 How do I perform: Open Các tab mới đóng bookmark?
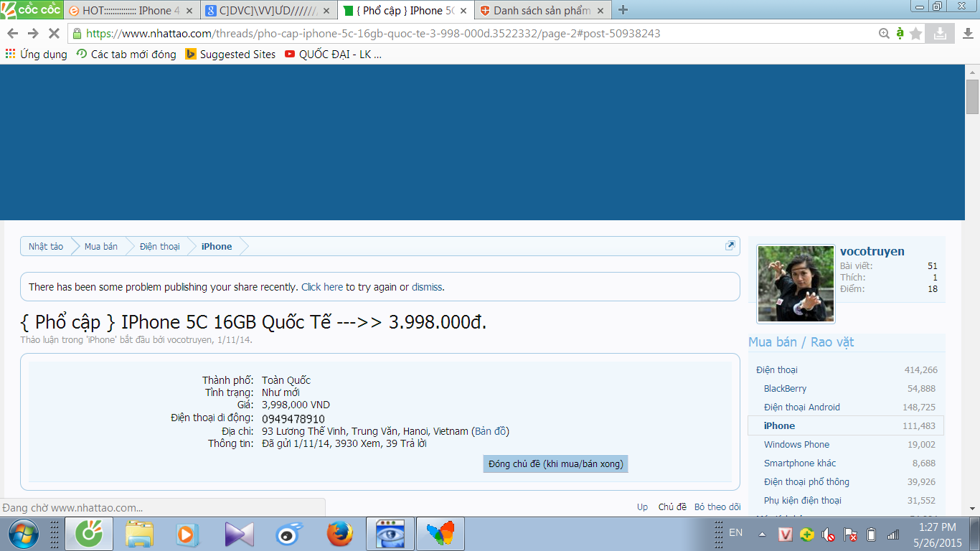pyautogui.click(x=126, y=54)
